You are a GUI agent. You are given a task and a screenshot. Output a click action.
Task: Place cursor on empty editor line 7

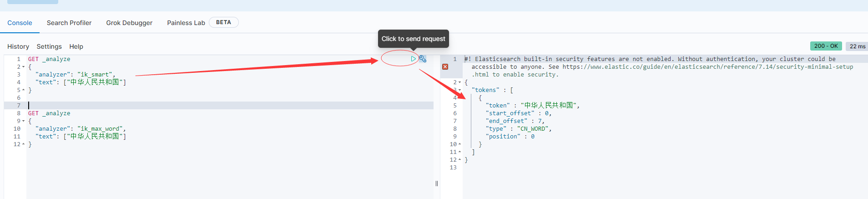[230, 105]
